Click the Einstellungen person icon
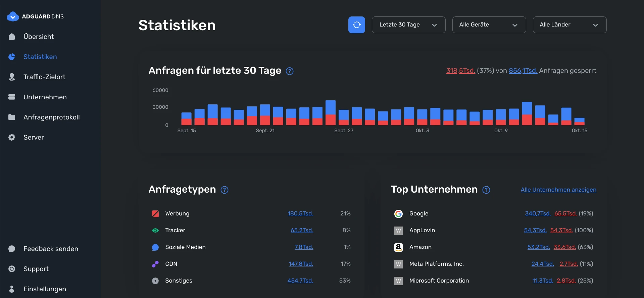This screenshot has width=644, height=298. click(12, 289)
